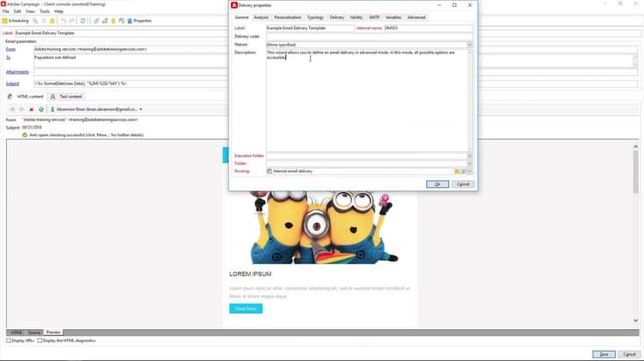Open the Routing dropdown arrow
644x361 pixels.
coord(470,171)
